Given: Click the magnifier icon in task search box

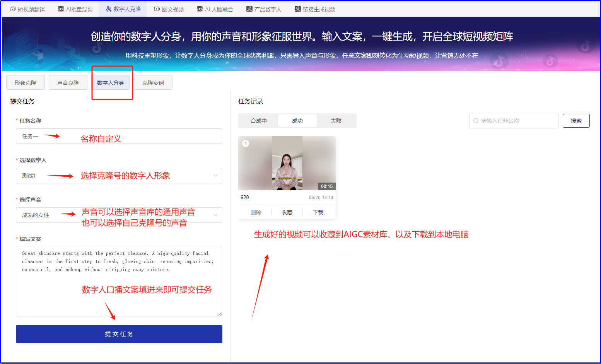Looking at the screenshot, I should [476, 120].
